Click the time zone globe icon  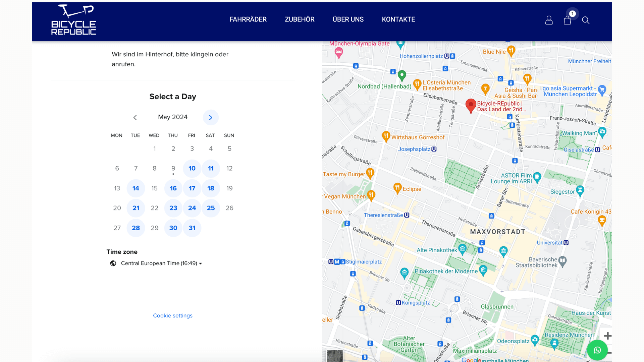pyautogui.click(x=113, y=263)
